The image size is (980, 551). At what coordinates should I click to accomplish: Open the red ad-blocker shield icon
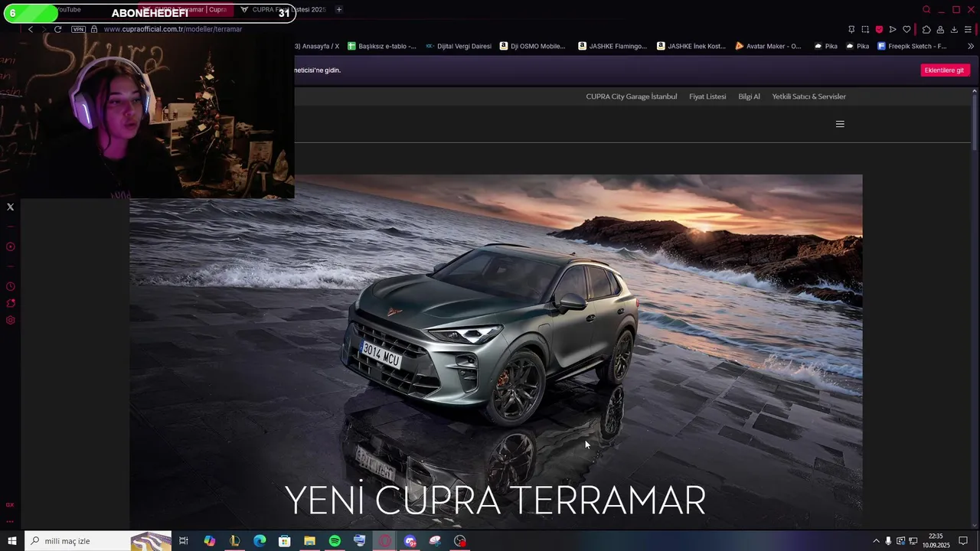point(879,29)
